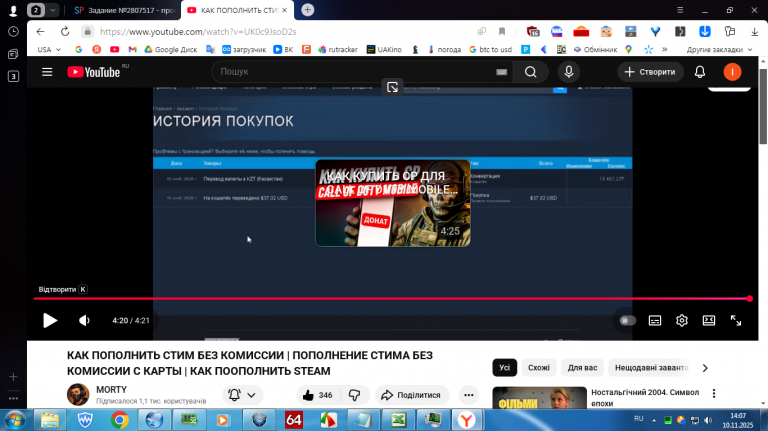Go to the YouTube home logo
Viewport: 768px width, 431px height.
[x=94, y=72]
